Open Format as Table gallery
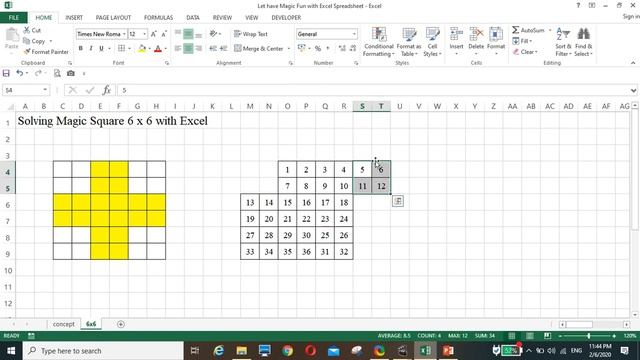Viewport: 640px width, 360px height. pos(409,42)
